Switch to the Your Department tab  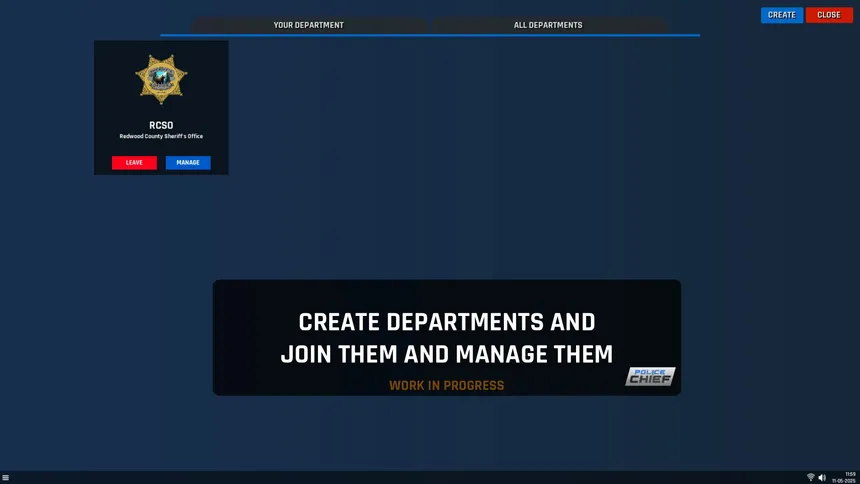click(x=308, y=25)
